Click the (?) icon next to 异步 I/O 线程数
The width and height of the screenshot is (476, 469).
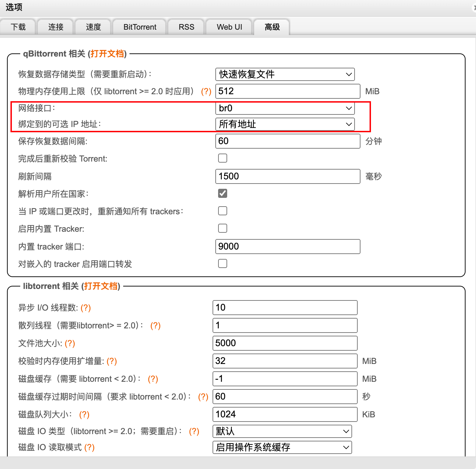pyautogui.click(x=85, y=308)
